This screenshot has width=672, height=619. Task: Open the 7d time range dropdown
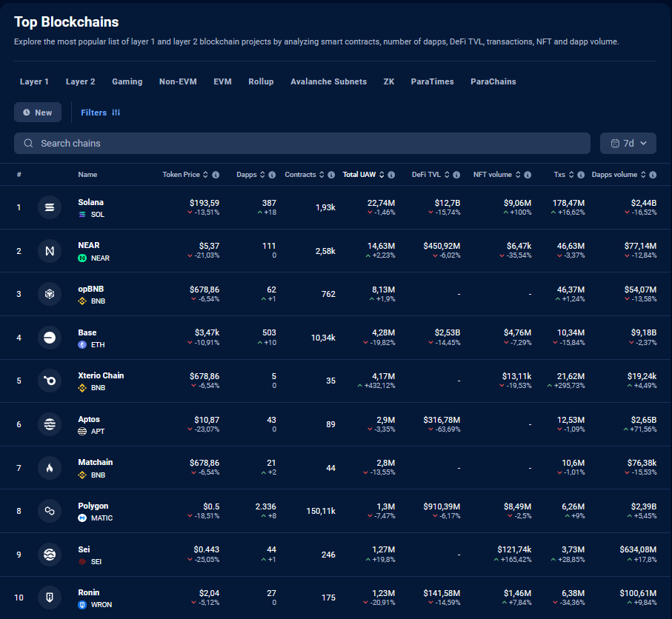pyautogui.click(x=628, y=143)
